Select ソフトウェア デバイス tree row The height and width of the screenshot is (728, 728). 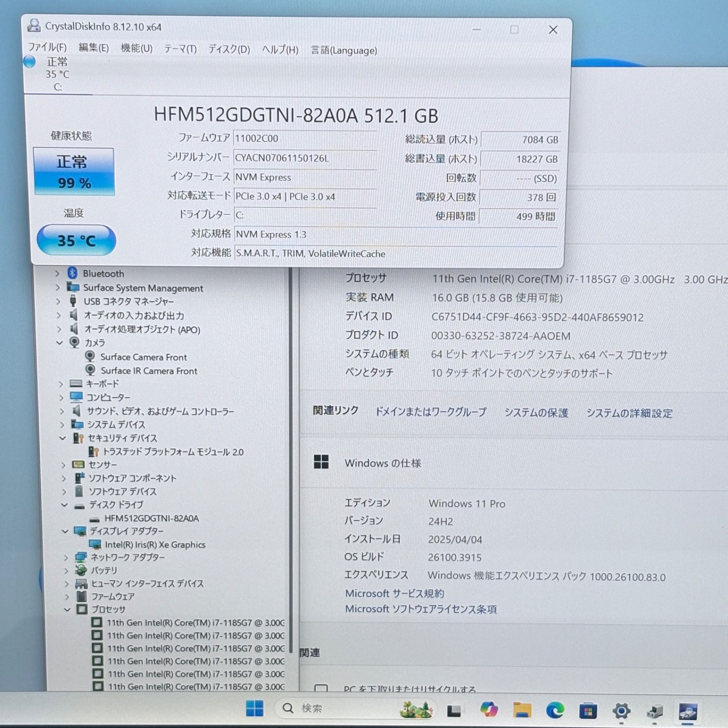(x=122, y=491)
